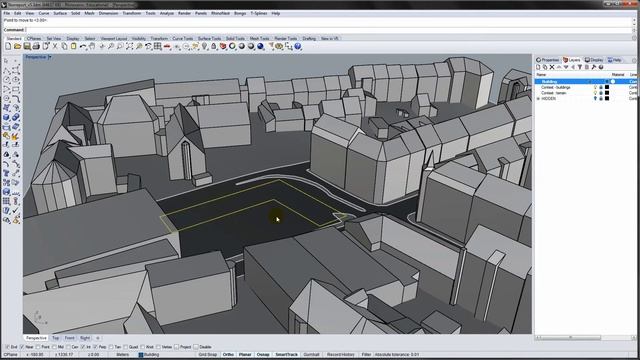Click the layer Filter funnel icon

pyautogui.click(x=580, y=67)
